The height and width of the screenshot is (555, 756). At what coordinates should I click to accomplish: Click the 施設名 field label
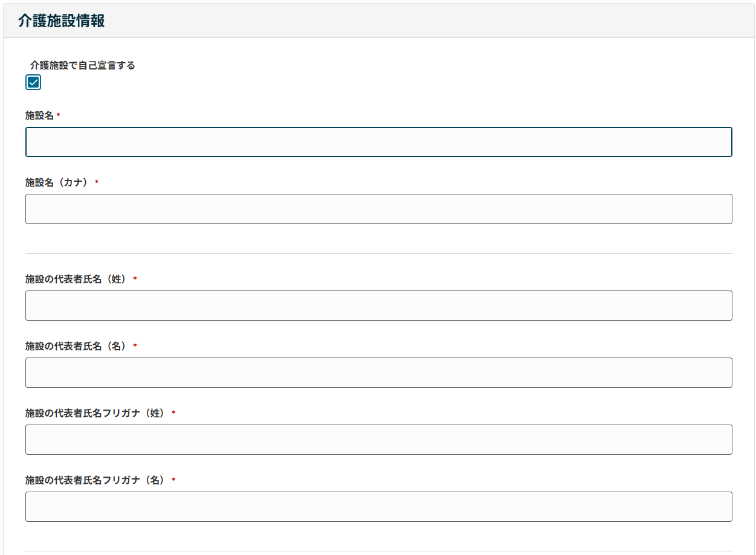pos(39,115)
